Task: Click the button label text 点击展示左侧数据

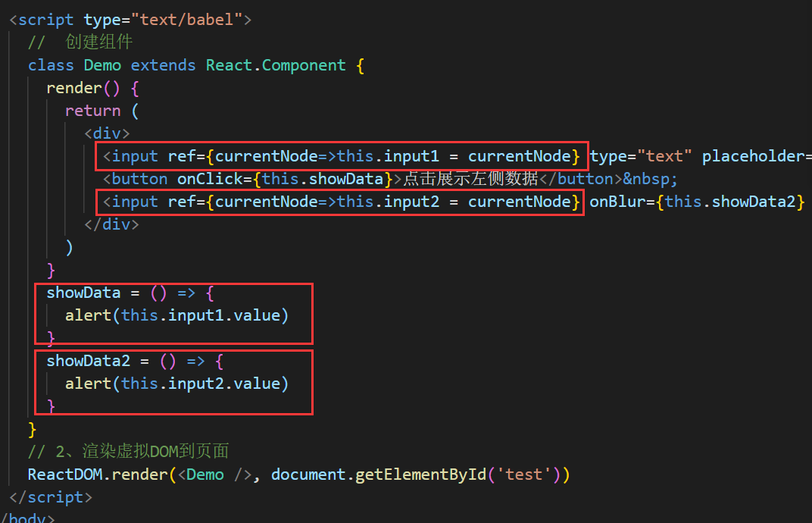Action: (470, 179)
